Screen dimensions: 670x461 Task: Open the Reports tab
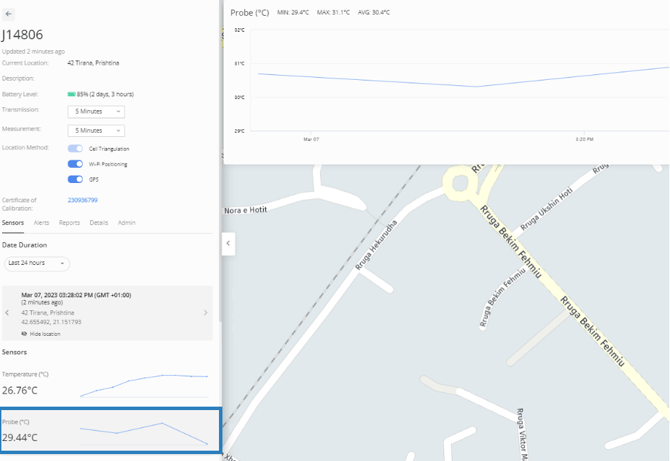pos(69,223)
